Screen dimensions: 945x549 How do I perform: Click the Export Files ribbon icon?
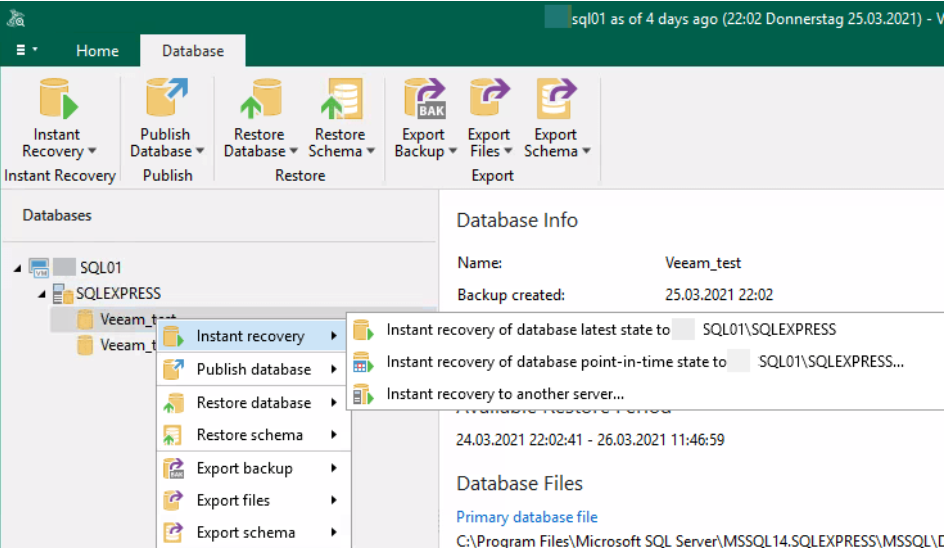(489, 98)
